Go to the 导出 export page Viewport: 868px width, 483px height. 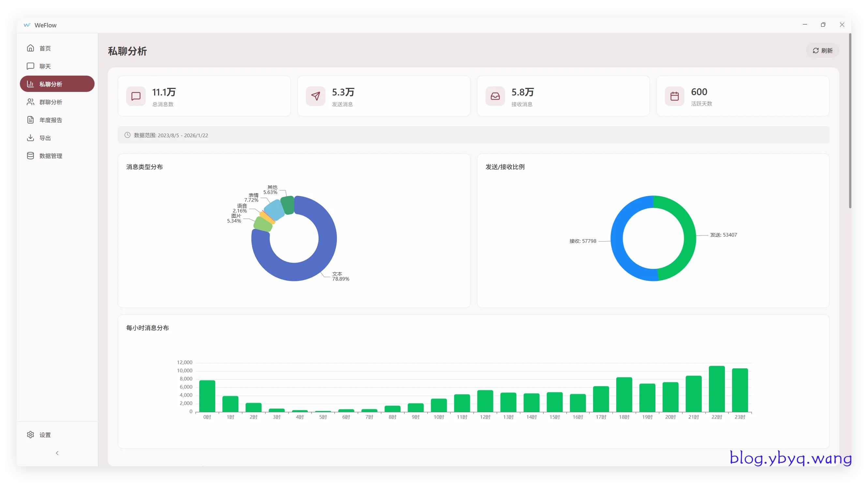45,138
